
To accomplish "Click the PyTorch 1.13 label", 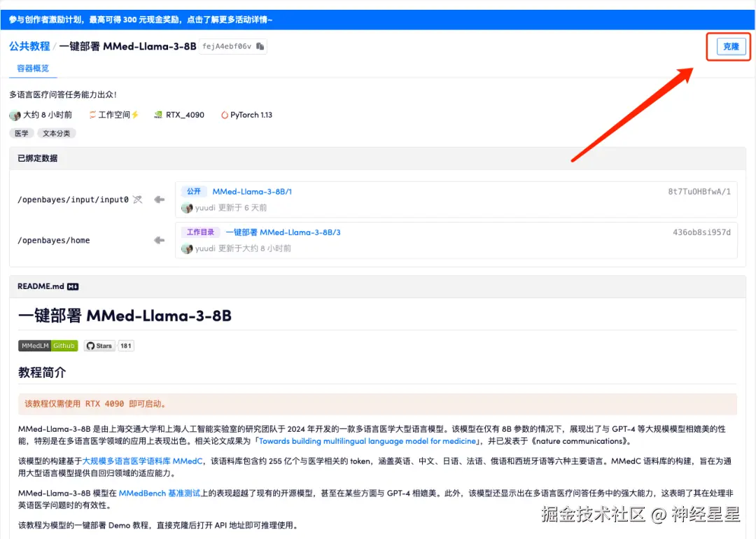I will (x=251, y=115).
